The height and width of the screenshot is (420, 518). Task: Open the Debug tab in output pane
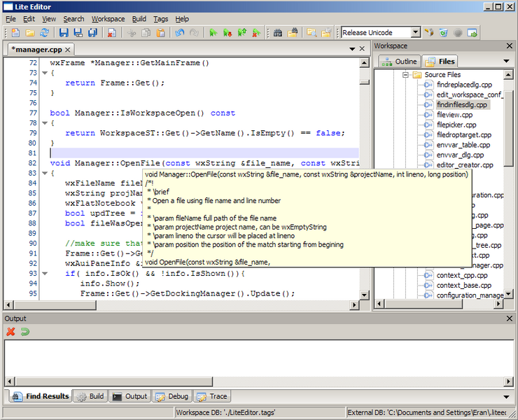pos(171,396)
